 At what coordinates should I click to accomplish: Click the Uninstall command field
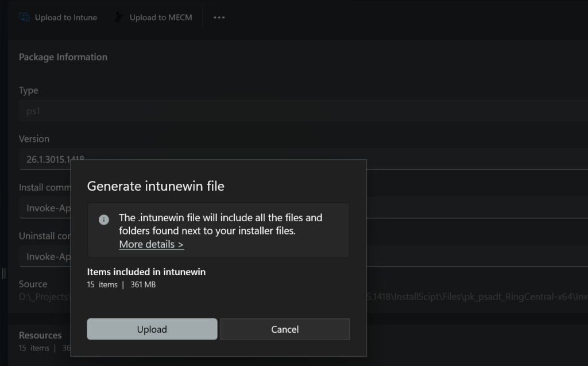tap(43, 256)
